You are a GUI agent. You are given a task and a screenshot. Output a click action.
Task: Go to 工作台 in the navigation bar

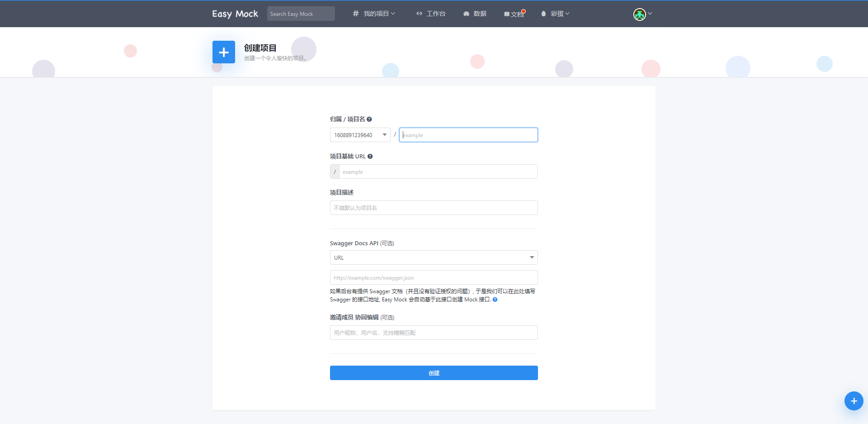click(x=431, y=14)
